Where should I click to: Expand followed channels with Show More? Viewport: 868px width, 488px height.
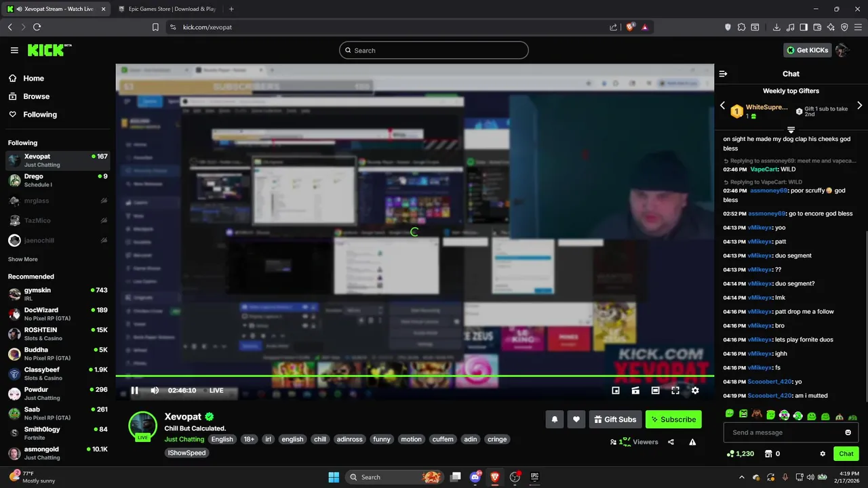[x=23, y=259]
